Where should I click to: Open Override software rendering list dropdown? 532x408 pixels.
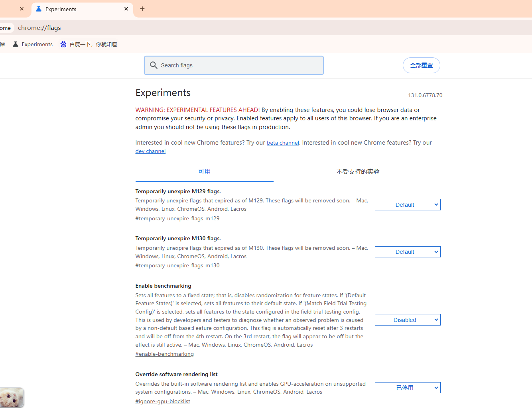pos(408,388)
